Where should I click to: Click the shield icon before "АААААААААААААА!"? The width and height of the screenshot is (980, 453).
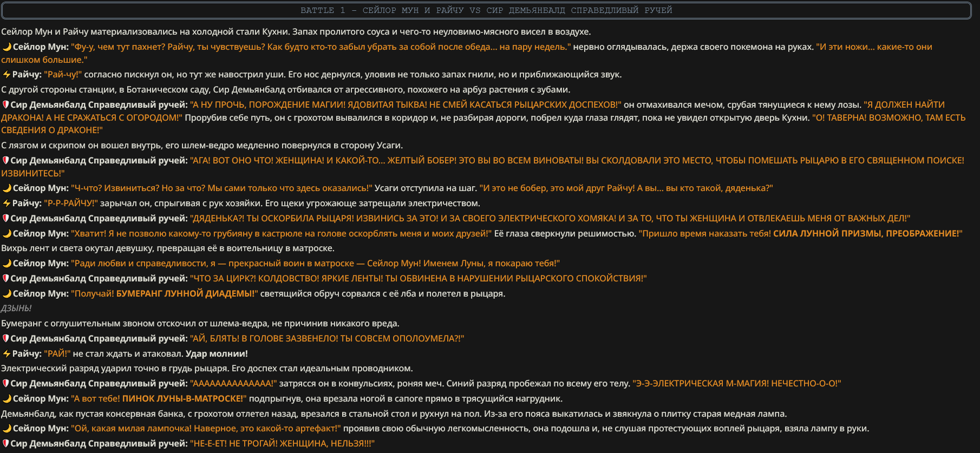5,383
